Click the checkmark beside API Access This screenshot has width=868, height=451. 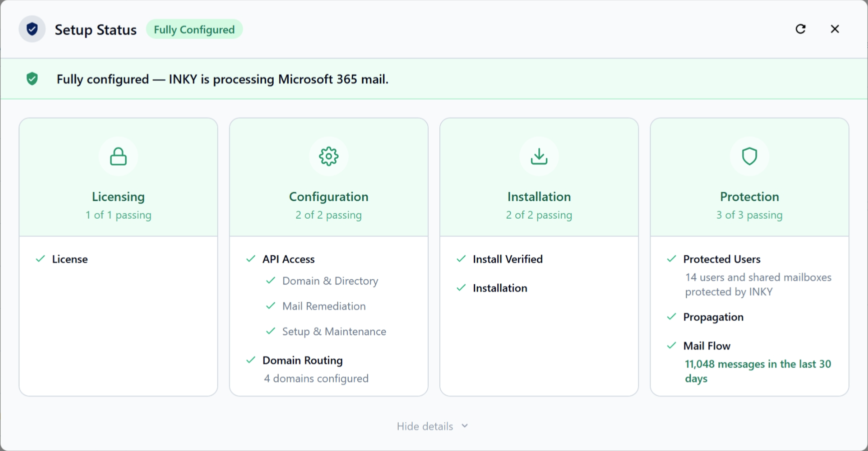point(251,259)
